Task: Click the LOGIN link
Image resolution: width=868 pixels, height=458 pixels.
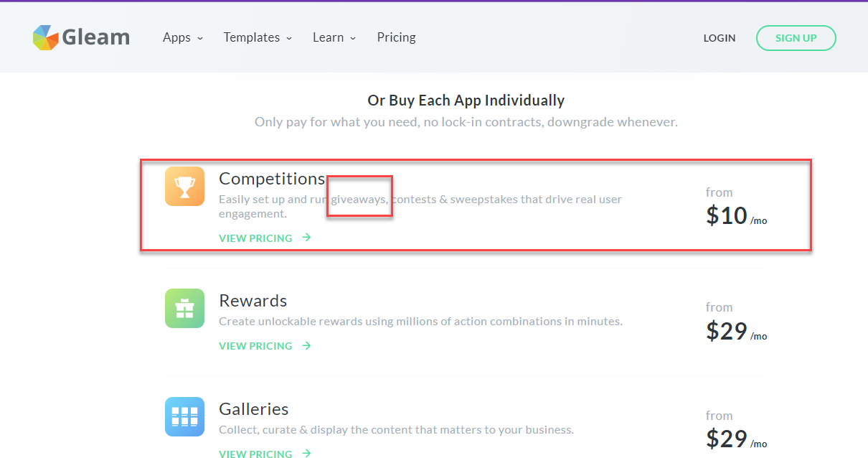Action: 720,38
